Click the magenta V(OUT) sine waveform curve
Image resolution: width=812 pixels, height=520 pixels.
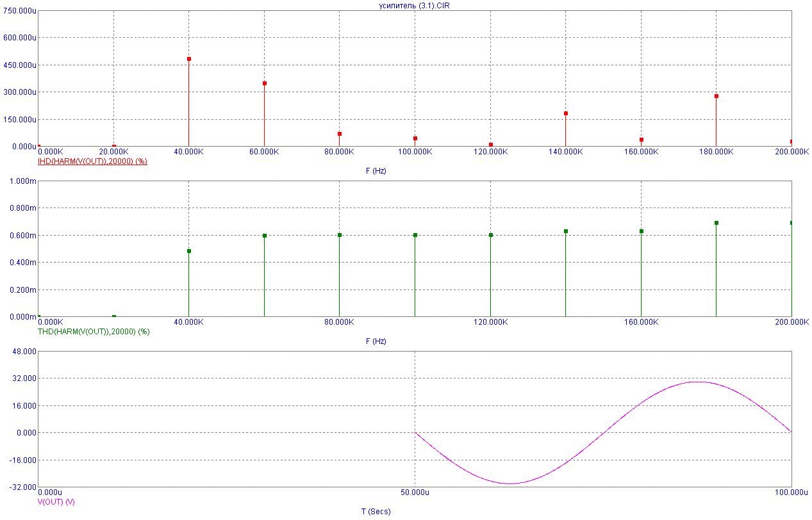pos(604,432)
